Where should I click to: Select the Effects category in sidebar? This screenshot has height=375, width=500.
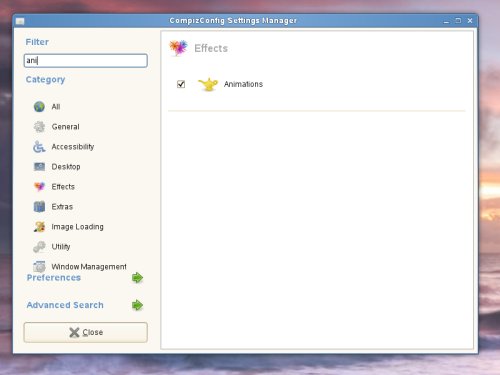click(63, 187)
